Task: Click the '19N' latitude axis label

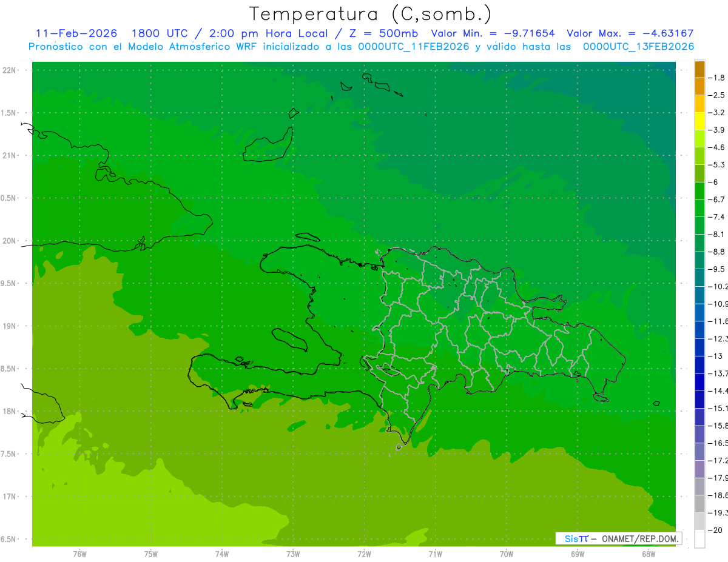Action: (x=10, y=326)
